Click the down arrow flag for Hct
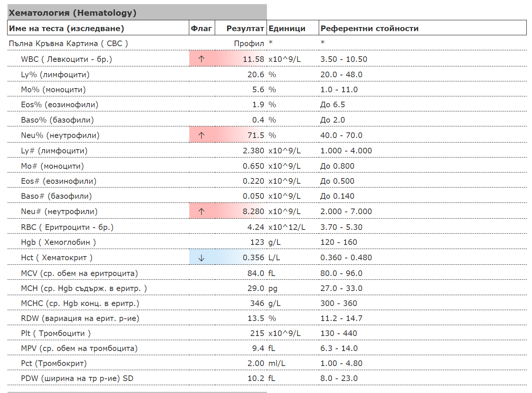Image resolution: width=532 pixels, height=393 pixels. pos(202,258)
